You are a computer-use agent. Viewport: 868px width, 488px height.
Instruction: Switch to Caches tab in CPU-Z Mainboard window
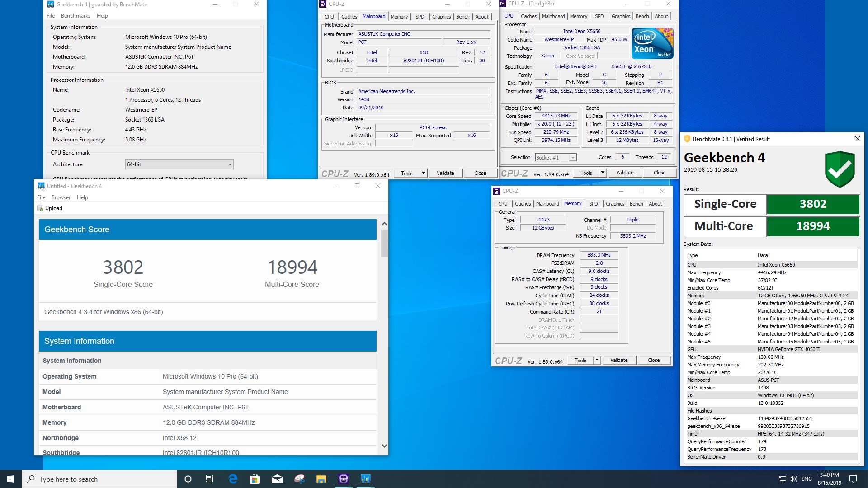[x=349, y=17]
